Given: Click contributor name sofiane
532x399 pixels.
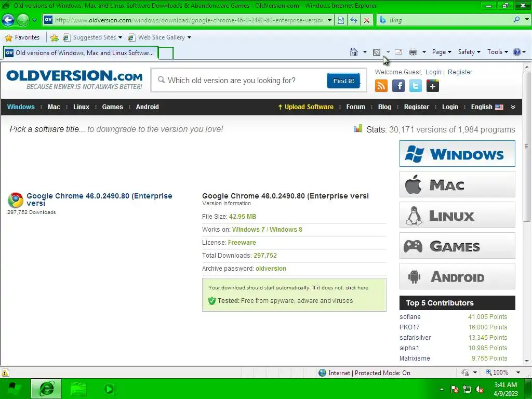Looking at the screenshot, I should coord(410,317).
